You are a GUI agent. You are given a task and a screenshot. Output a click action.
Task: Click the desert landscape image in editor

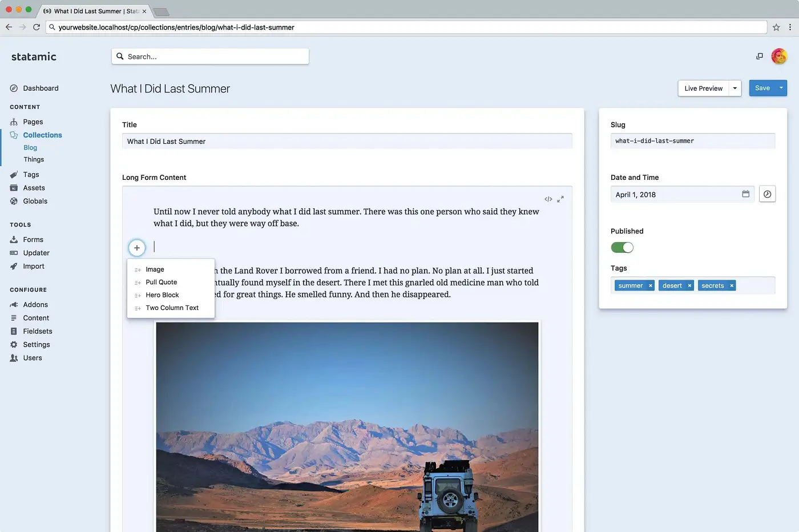coord(347,427)
